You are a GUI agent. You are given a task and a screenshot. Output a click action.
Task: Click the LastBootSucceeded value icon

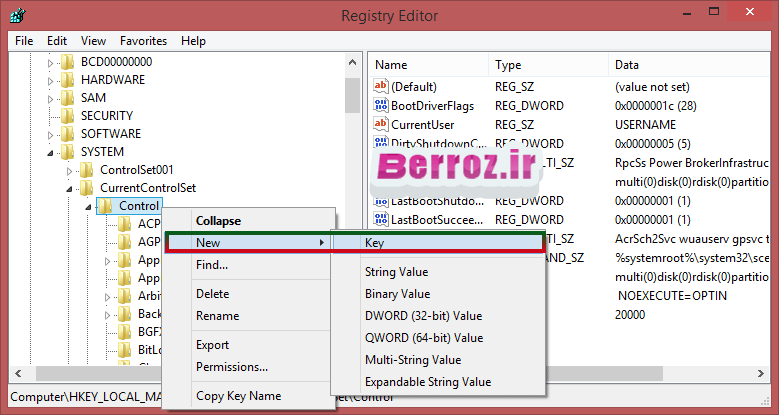point(380,220)
